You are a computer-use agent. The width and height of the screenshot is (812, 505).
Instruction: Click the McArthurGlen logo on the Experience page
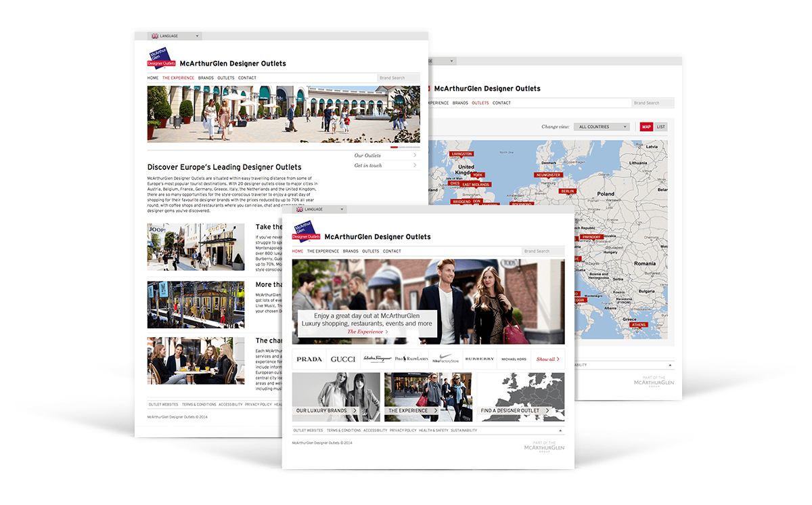click(161, 57)
